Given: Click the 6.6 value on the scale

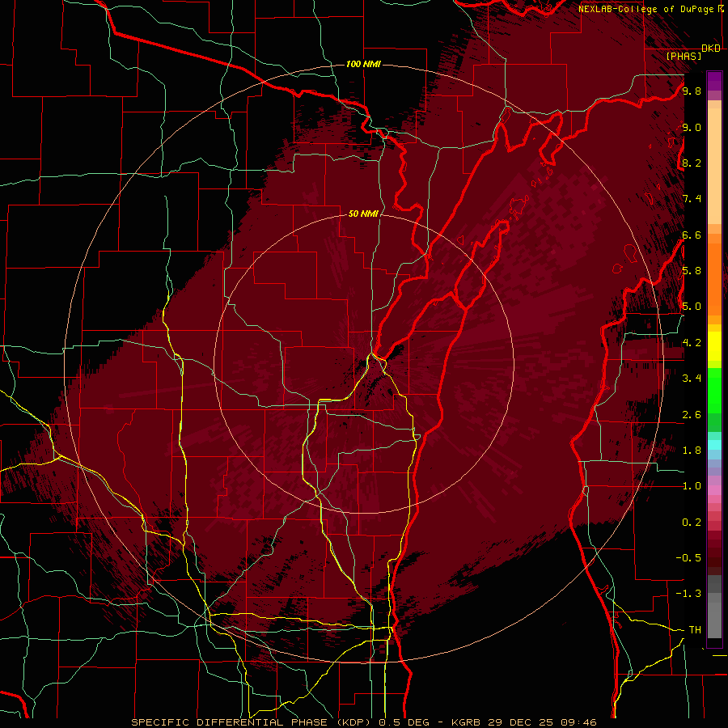Looking at the screenshot, I should click(x=692, y=235).
